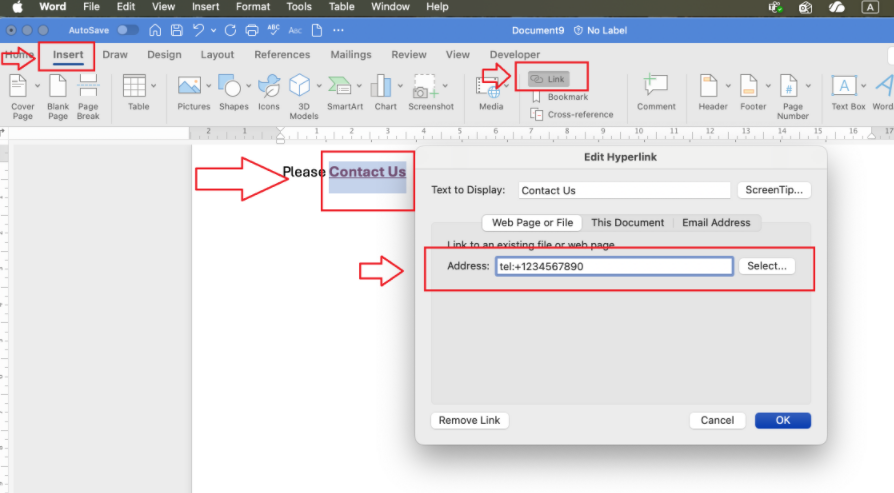Insert a Footer
The height and width of the screenshot is (493, 894).
pyautogui.click(x=753, y=93)
